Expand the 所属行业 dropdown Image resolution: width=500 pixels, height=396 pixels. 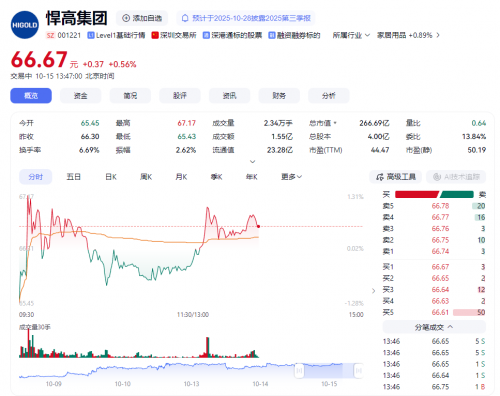click(351, 35)
